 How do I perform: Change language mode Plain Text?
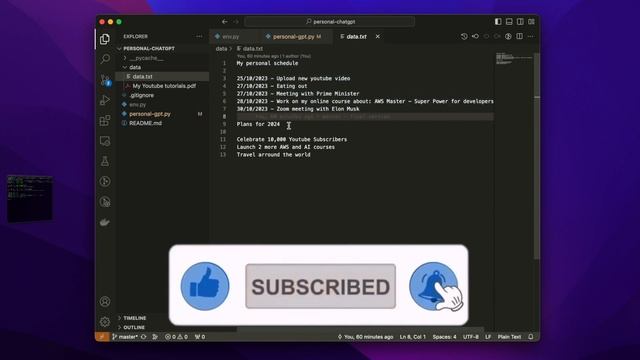coord(509,337)
